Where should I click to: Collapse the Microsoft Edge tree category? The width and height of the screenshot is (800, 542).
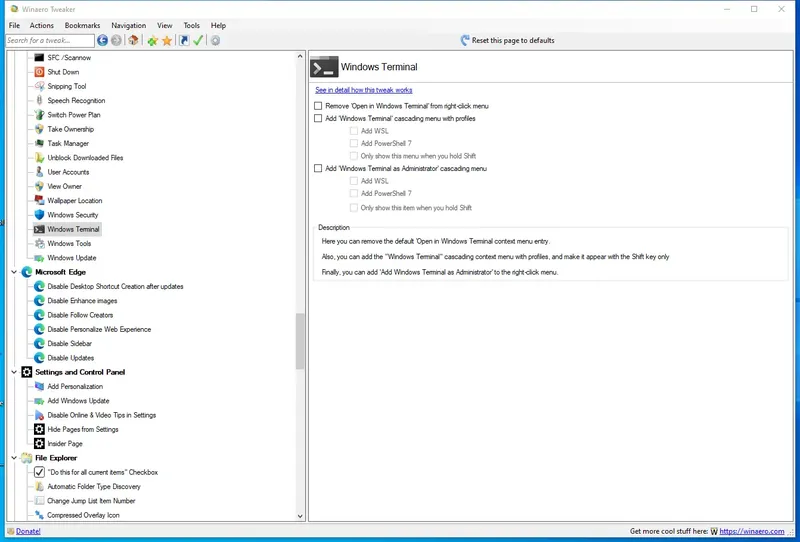pyautogui.click(x=14, y=272)
